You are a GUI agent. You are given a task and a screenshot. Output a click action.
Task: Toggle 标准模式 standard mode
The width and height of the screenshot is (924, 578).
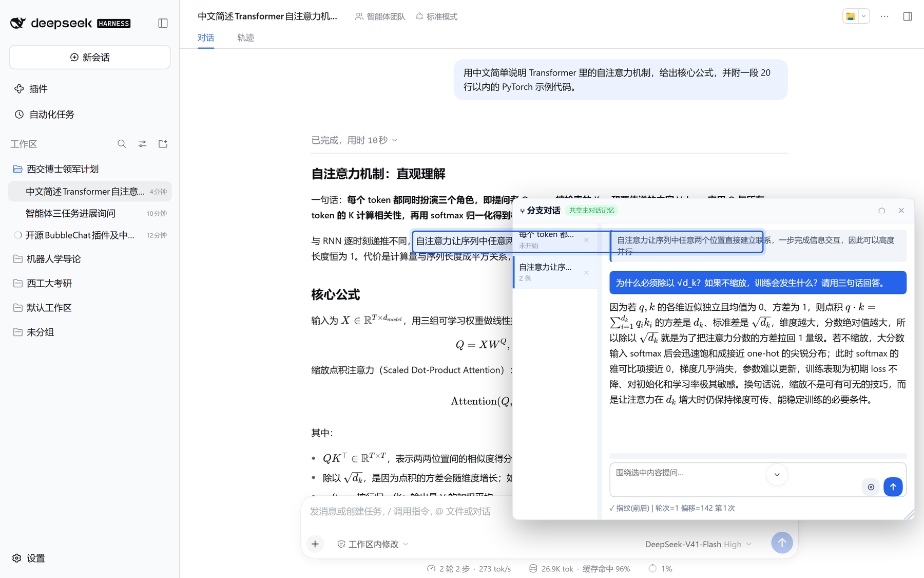(437, 16)
